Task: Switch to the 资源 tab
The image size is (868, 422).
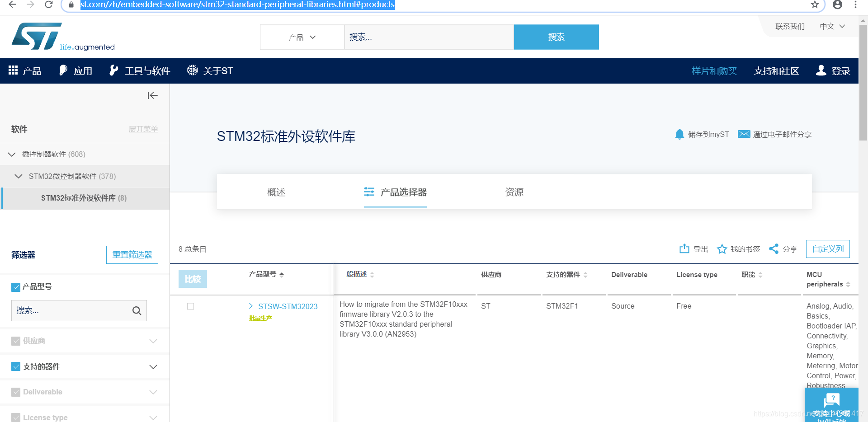Action: pos(514,192)
